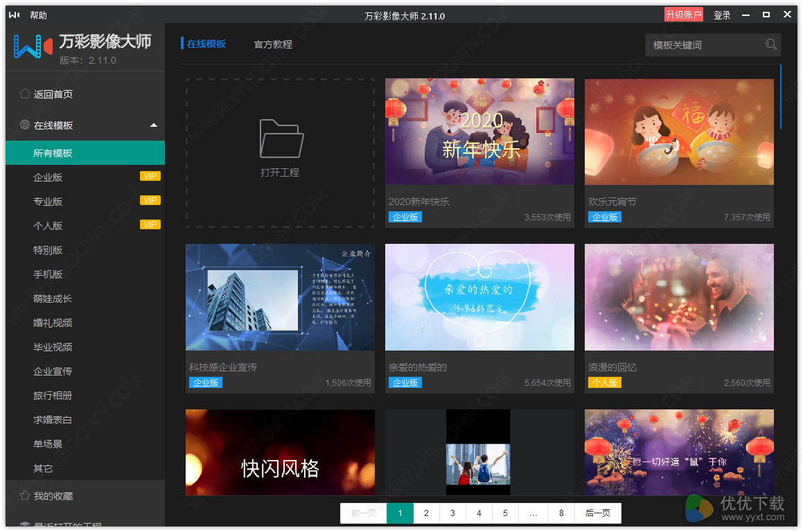This screenshot has height=532, width=803.
Task: Click the 版本: 2.11.0 version text
Action: (x=87, y=60)
